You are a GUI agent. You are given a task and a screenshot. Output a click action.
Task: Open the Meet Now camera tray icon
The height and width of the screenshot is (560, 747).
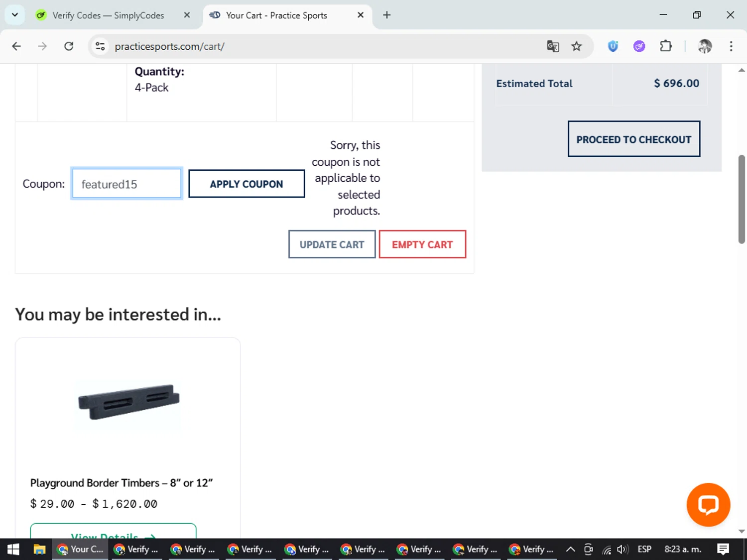pyautogui.click(x=588, y=549)
